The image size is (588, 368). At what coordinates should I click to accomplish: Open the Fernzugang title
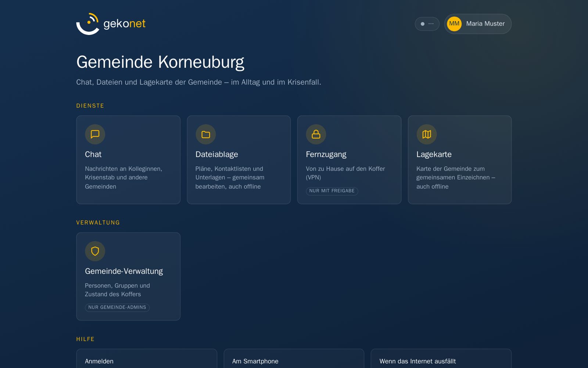326,155
